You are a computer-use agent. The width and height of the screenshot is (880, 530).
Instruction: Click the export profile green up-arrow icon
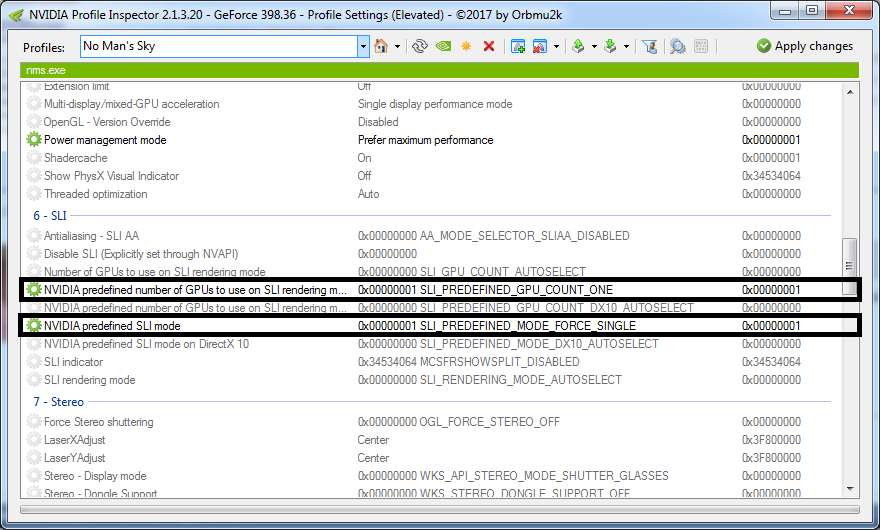579,46
